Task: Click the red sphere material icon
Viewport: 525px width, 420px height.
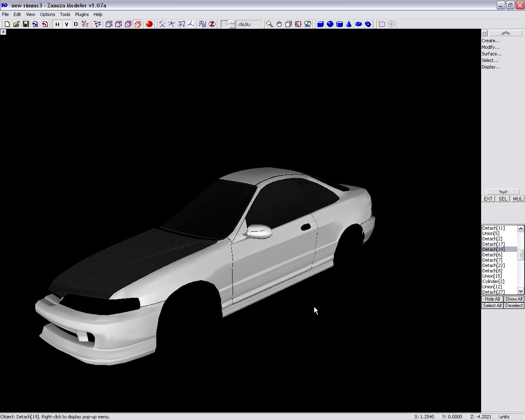Action: point(149,24)
